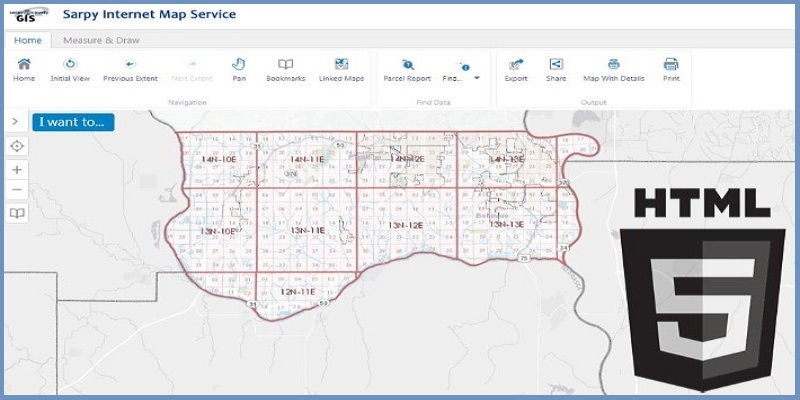800x400 pixels.
Task: Activate the Pan hand tool
Action: (239, 64)
